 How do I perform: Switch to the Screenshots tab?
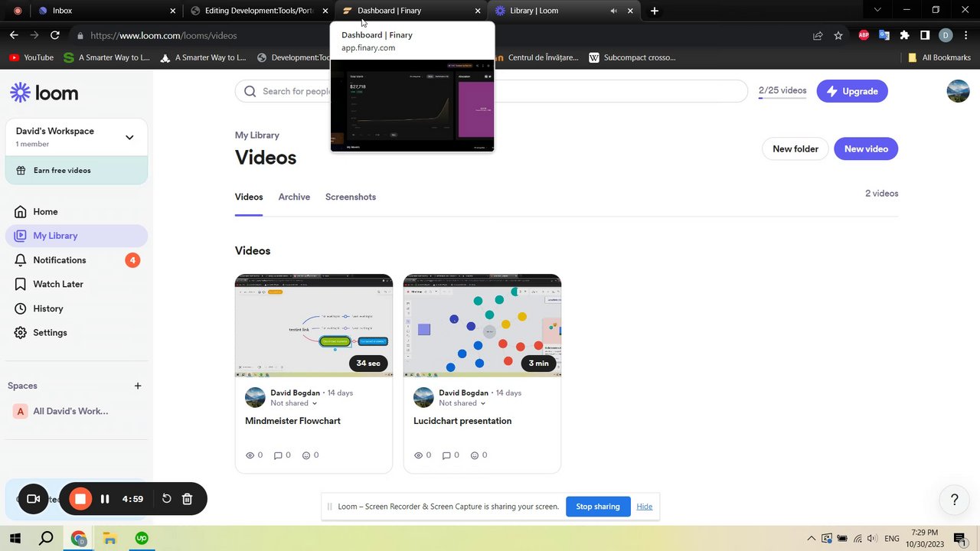(351, 197)
